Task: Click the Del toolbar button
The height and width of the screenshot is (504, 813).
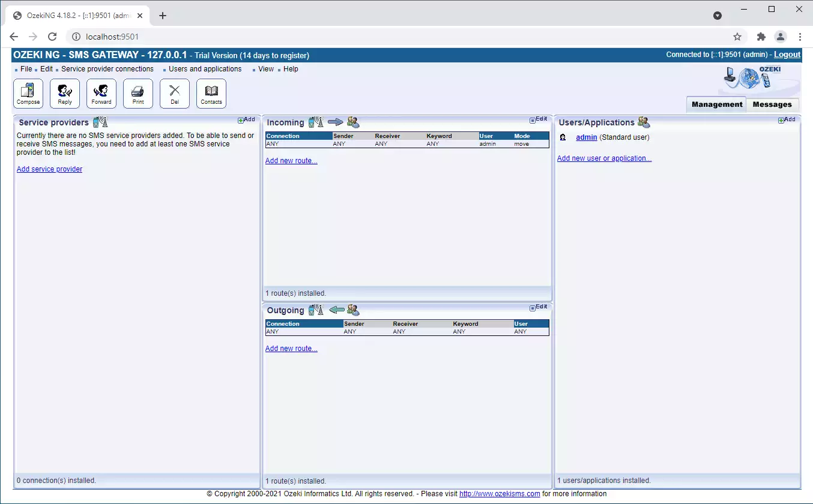Action: tap(175, 94)
